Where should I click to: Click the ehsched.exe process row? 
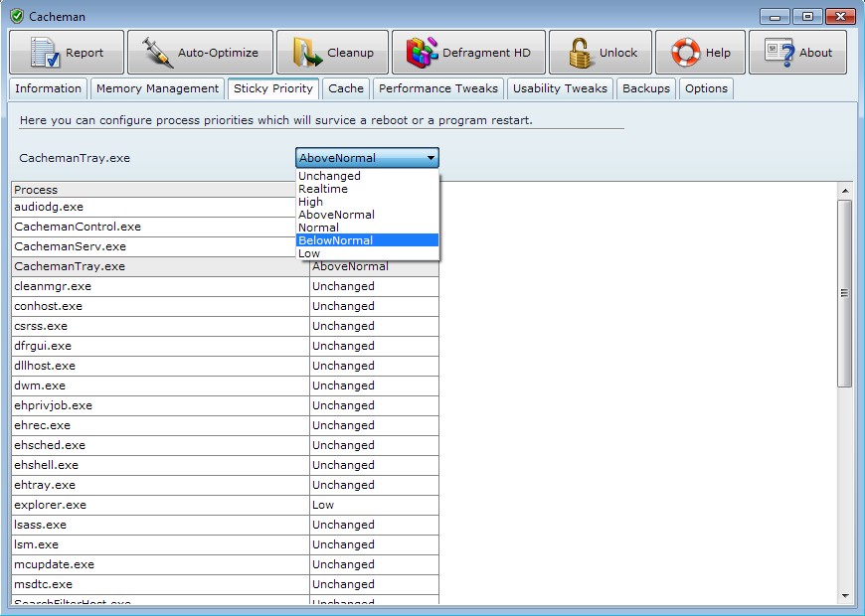(x=160, y=445)
